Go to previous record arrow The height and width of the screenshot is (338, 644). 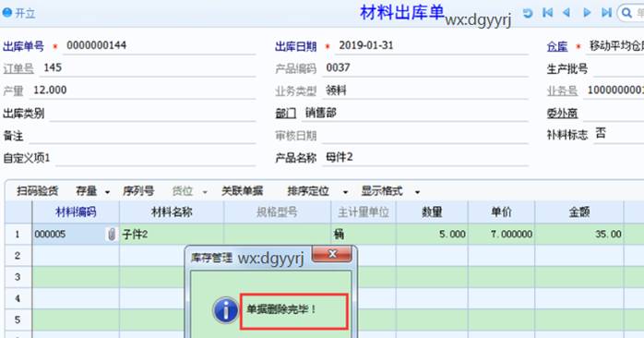pyautogui.click(x=566, y=13)
